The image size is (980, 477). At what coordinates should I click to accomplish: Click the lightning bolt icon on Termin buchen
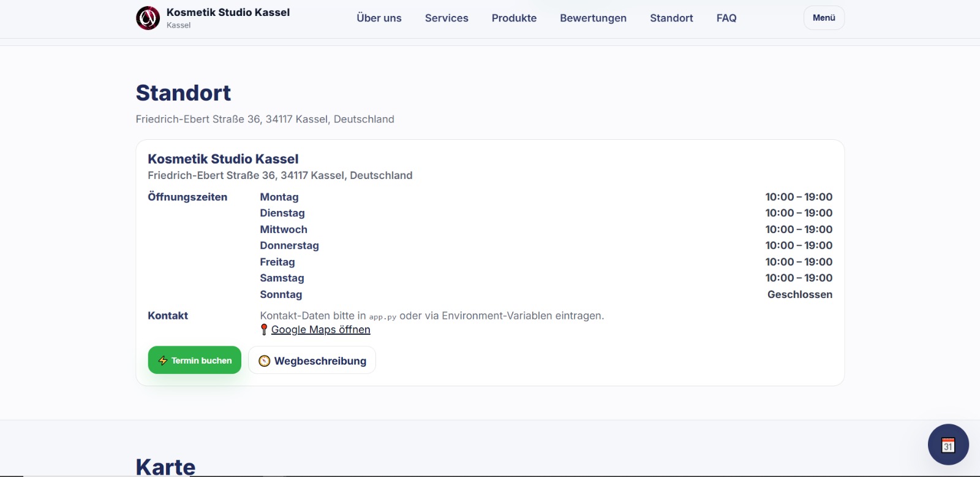pos(163,361)
